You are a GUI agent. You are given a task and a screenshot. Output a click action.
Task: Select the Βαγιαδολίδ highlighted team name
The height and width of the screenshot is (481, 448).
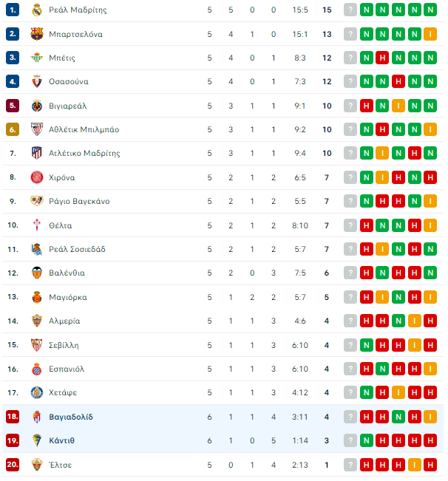click(x=71, y=417)
